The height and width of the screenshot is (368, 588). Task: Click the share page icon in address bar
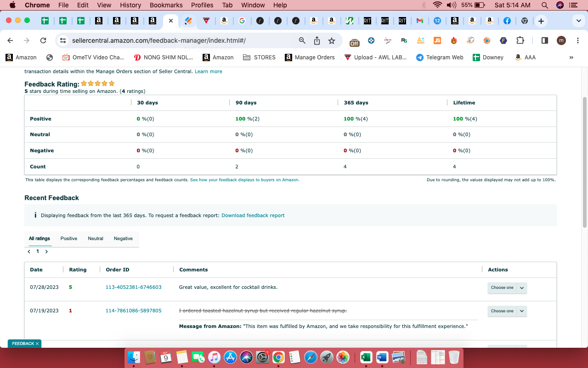[x=317, y=40]
